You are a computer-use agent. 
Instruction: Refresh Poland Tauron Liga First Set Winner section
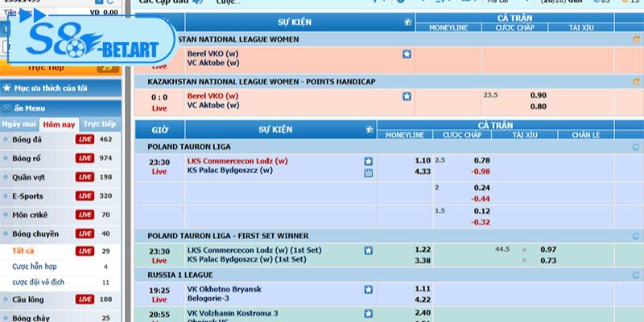pos(635,236)
